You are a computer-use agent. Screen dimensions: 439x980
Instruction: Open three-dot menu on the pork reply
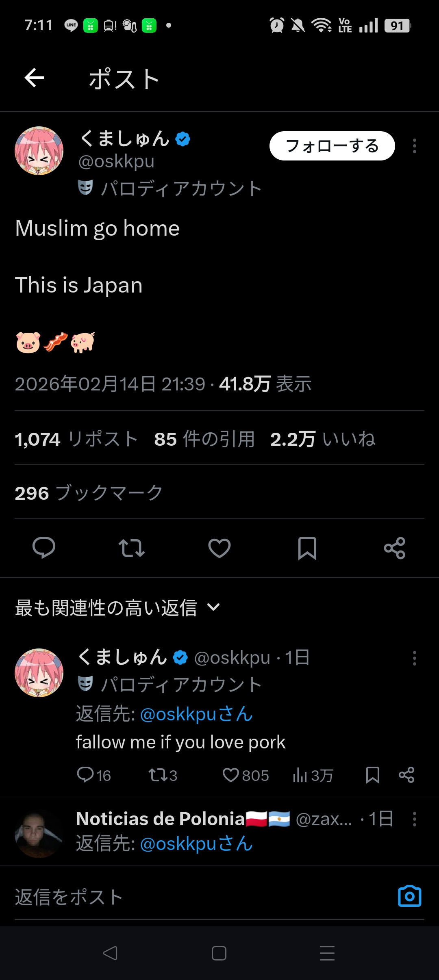415,658
